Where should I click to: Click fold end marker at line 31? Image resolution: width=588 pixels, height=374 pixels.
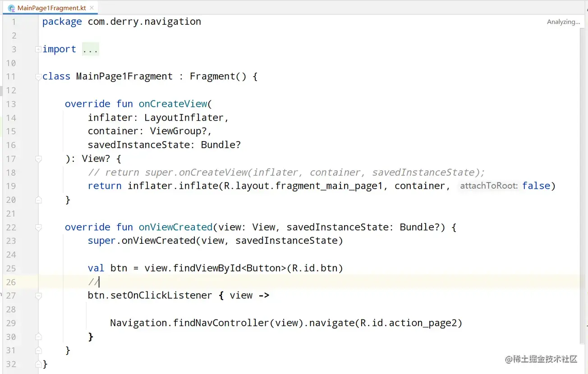point(38,350)
